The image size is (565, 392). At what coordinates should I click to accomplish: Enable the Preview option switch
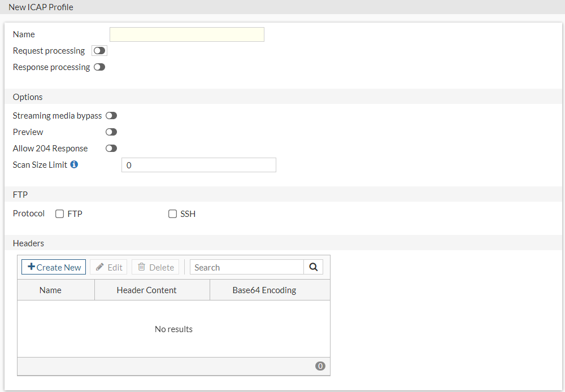(x=111, y=132)
